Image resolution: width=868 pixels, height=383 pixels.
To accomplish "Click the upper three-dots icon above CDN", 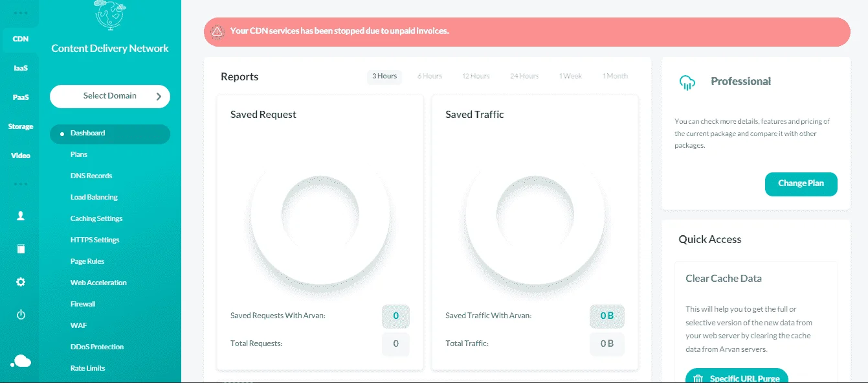I will pyautogui.click(x=21, y=14).
